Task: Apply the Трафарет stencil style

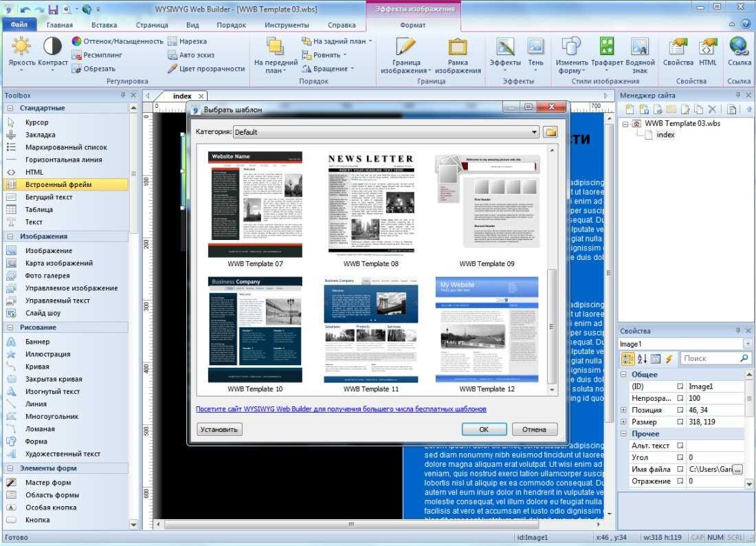Action: point(607,53)
